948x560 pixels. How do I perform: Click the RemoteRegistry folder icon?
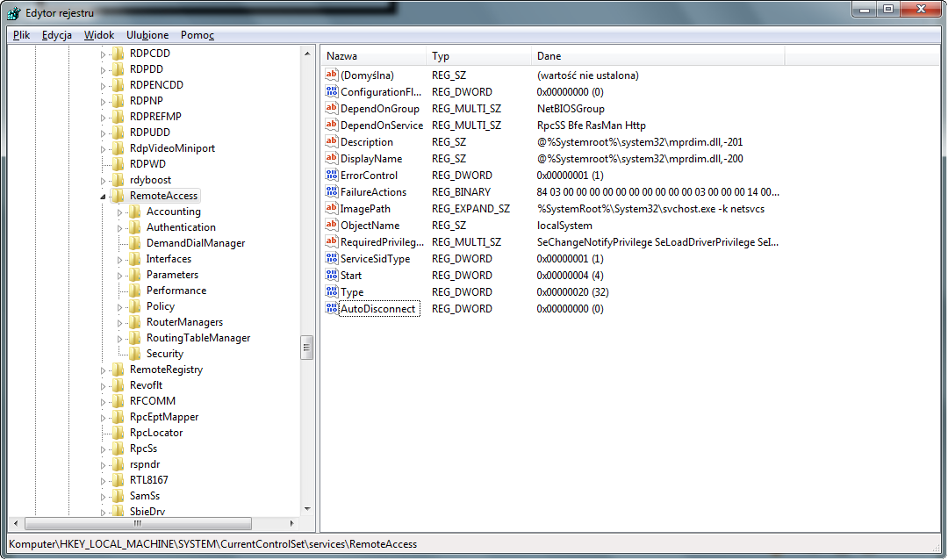pos(118,369)
